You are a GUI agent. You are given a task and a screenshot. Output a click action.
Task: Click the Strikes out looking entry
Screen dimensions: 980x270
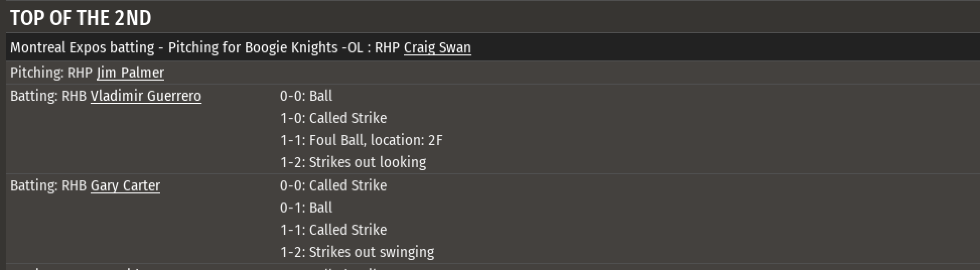[x=353, y=162]
